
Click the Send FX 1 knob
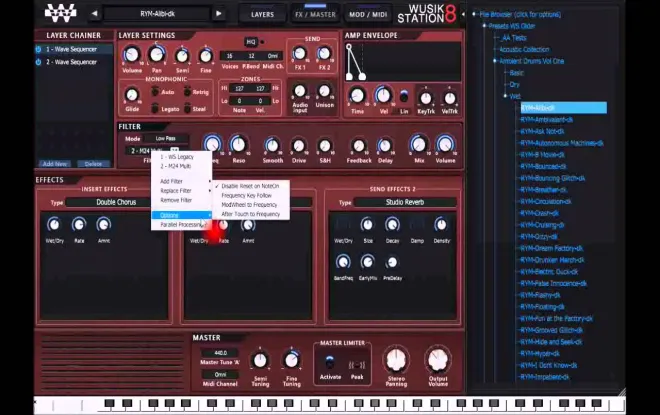299,53
